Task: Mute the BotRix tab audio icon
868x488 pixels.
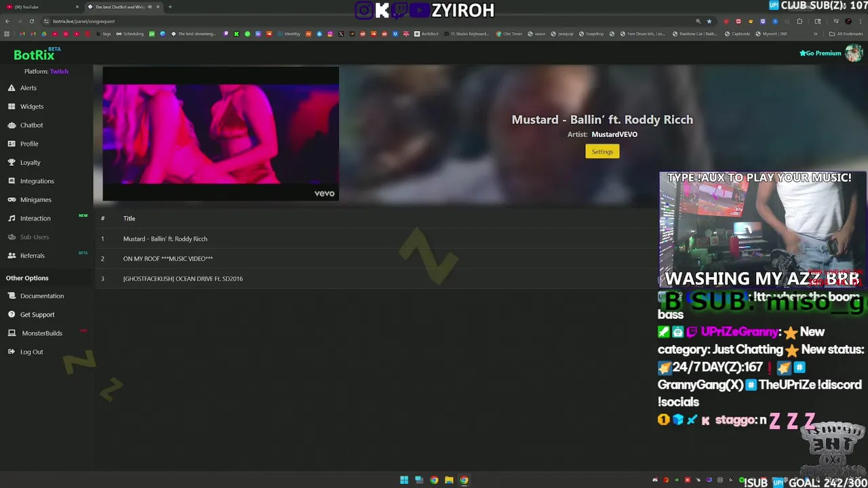Action: (x=149, y=7)
